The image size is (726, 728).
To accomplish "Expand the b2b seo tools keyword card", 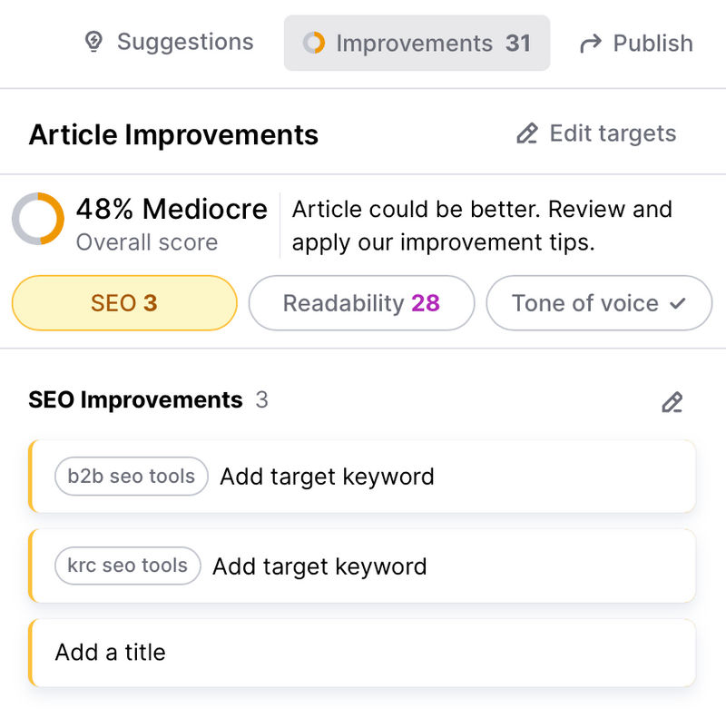I will click(362, 477).
